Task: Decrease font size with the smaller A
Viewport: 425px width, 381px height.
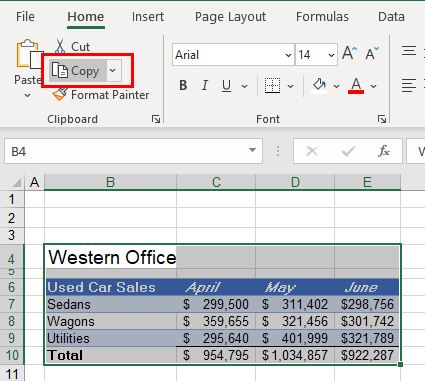Action: [372, 54]
